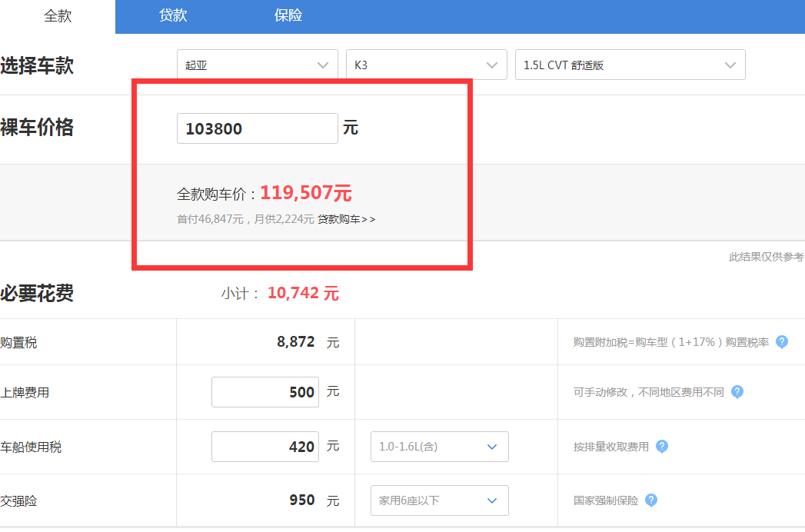Click the help icon beside 可手动修改 note
Image resolution: width=805 pixels, height=532 pixels.
coord(737,392)
